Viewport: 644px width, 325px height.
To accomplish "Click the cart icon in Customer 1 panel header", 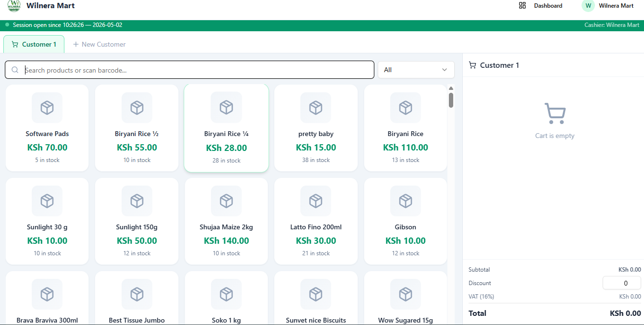I will coord(472,65).
